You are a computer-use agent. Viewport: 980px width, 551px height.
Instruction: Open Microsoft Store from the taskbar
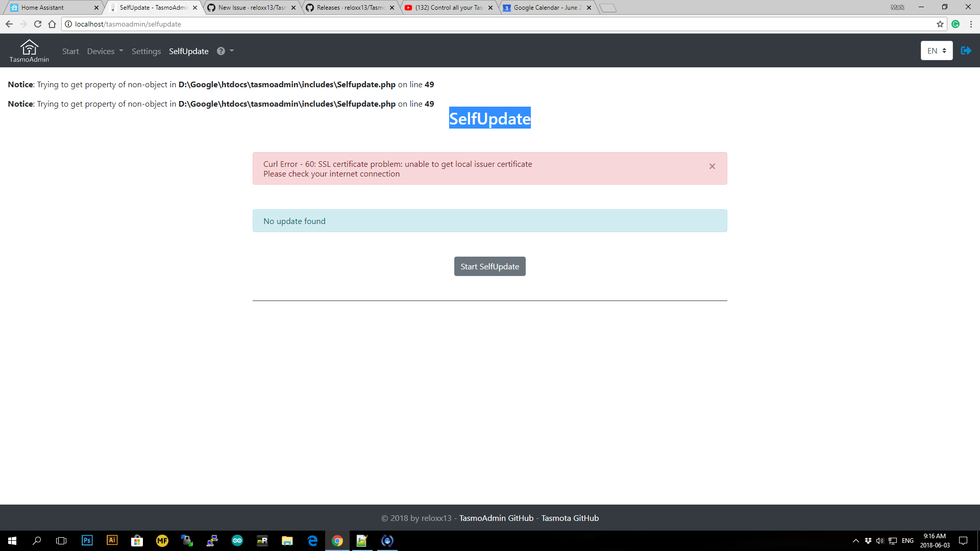[137, 541]
